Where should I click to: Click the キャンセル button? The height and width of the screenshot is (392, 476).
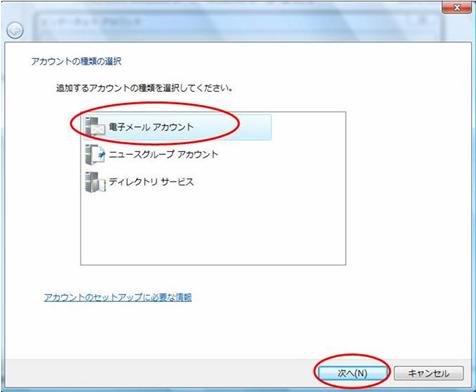(x=429, y=373)
